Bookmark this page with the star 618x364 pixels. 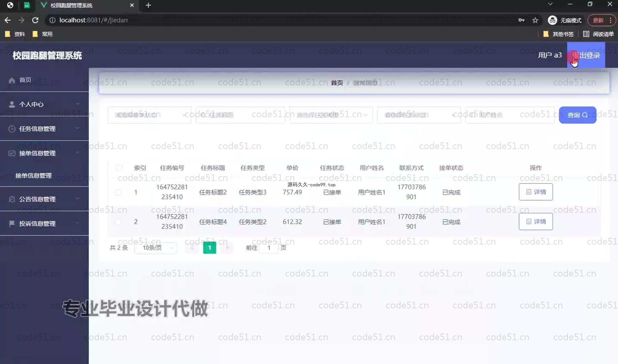click(535, 20)
